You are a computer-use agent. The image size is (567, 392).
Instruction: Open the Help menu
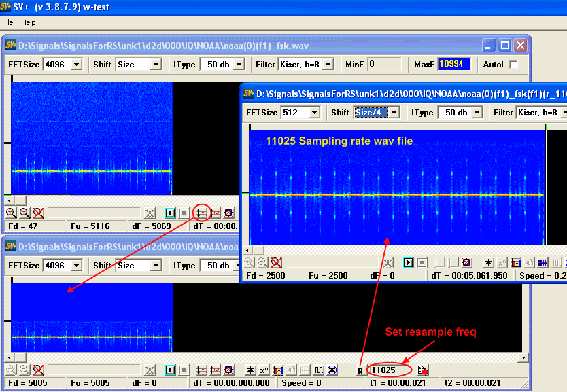pos(28,22)
